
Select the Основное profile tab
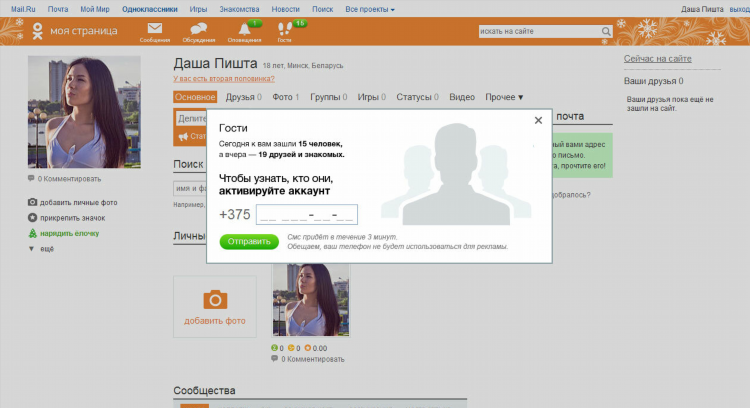[x=195, y=97]
